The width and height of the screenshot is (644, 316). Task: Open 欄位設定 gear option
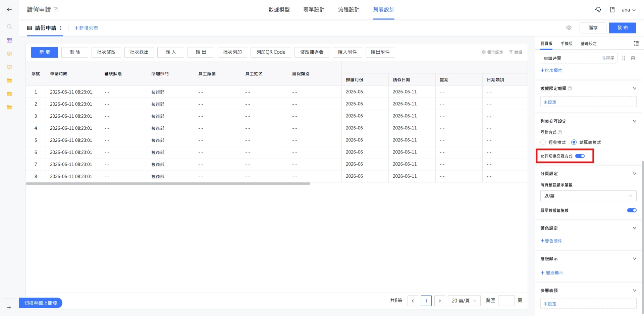pyautogui.click(x=492, y=52)
